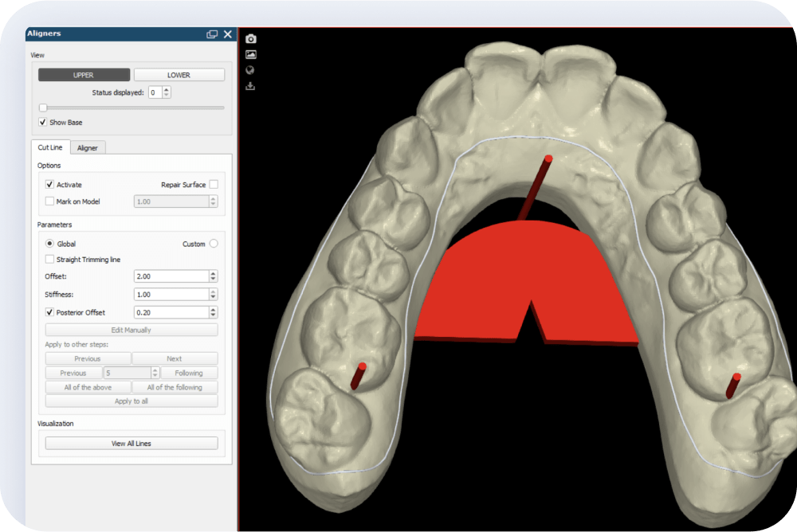Click the download/export icon in viewport
Viewport: 797px width, 532px height.
pyautogui.click(x=250, y=86)
